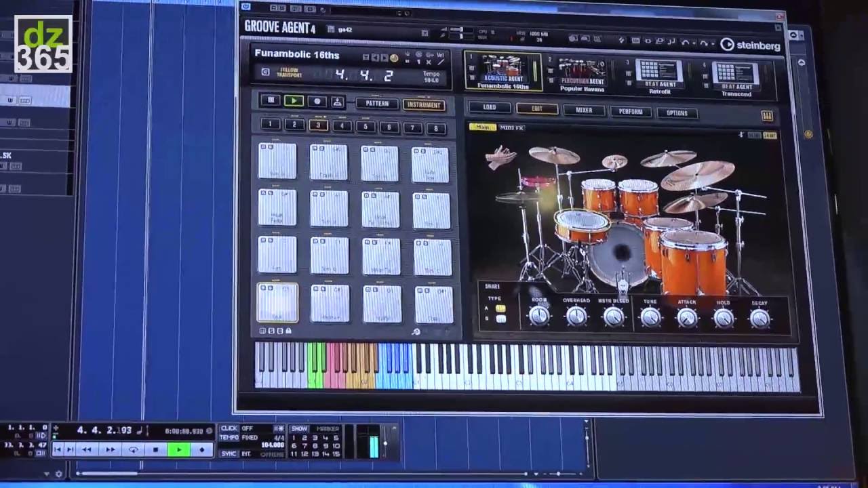Select pad group 6
This screenshot has width=868, height=488.
tap(389, 127)
